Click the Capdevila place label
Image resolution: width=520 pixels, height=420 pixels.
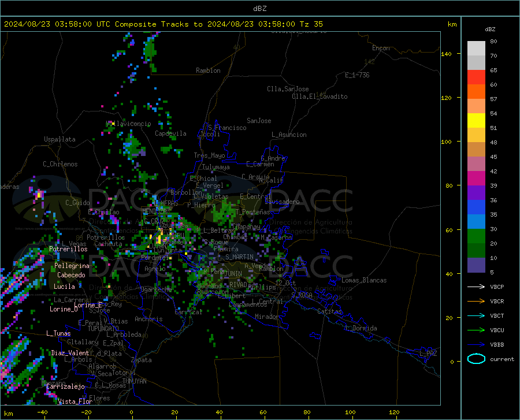pyautogui.click(x=170, y=133)
